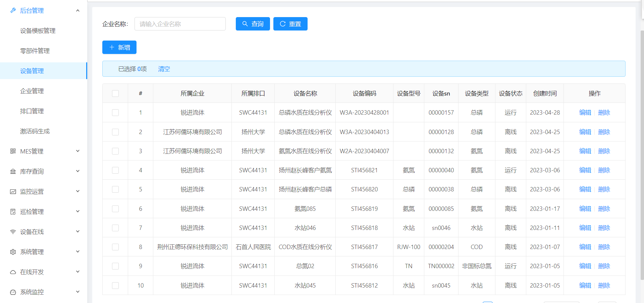Image resolution: width=644 pixels, height=303 pixels.
Task: Expand the 库存查询 menu chevron
Action: pyautogui.click(x=78, y=171)
